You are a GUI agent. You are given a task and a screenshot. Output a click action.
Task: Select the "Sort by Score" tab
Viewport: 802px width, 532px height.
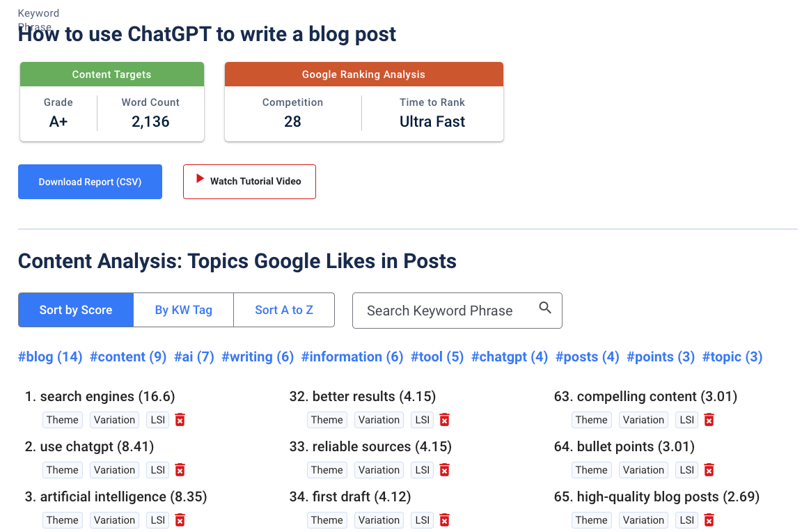point(75,310)
